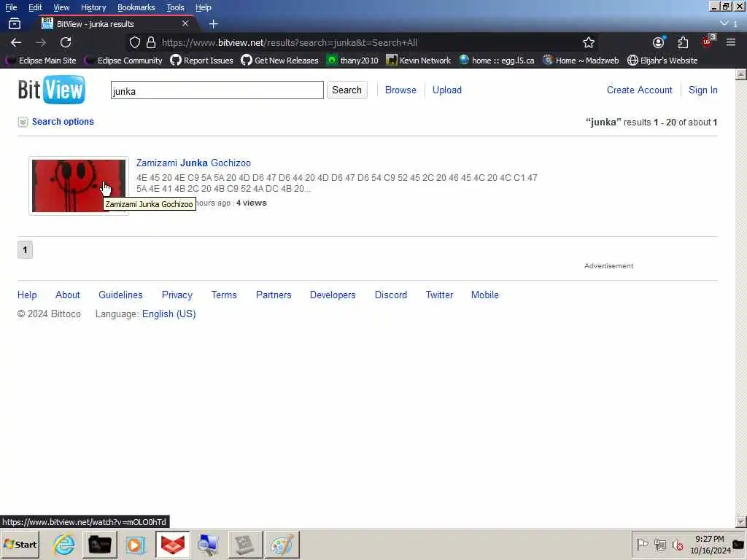Launch Internet Explorer from the taskbar
Image resolution: width=747 pixels, height=560 pixels.
[x=64, y=544]
